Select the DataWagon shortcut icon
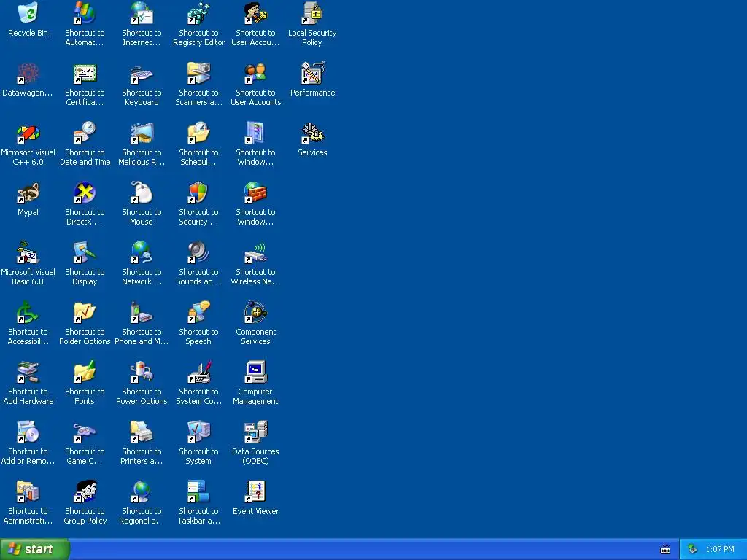This screenshot has width=747, height=560. point(28,74)
